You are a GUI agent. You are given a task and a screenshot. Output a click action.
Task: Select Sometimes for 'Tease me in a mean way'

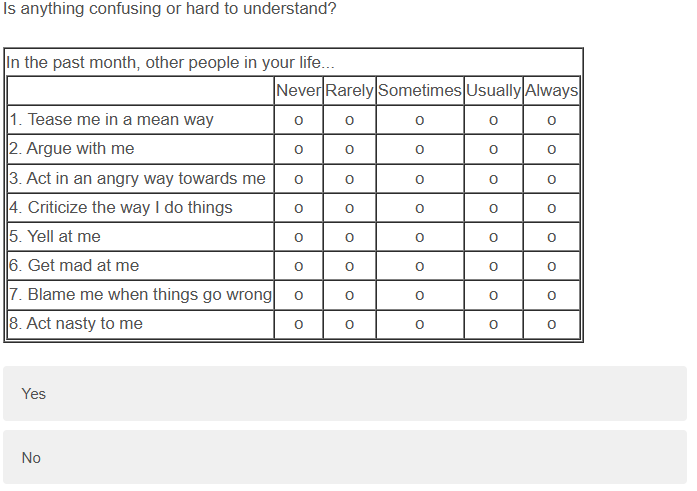tap(419, 121)
